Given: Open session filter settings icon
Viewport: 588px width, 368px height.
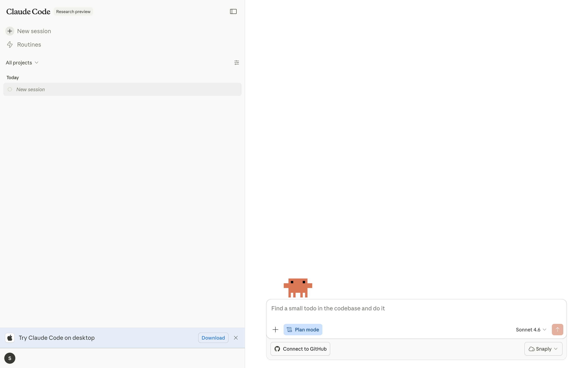Looking at the screenshot, I should coord(236,63).
